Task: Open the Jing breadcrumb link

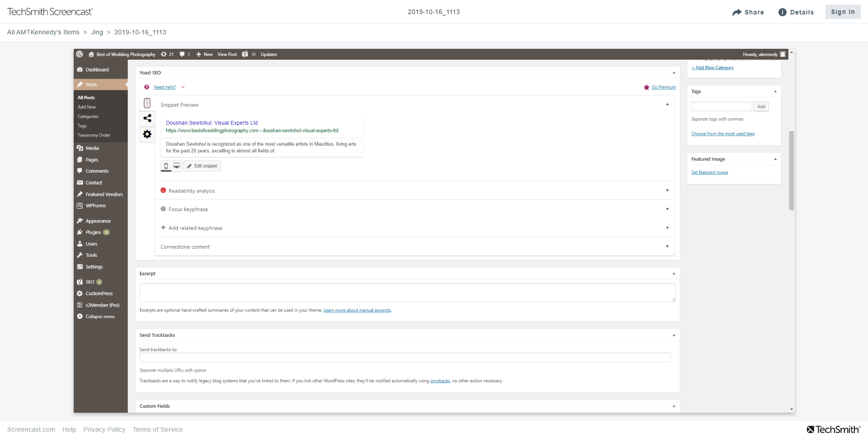Action: point(97,32)
